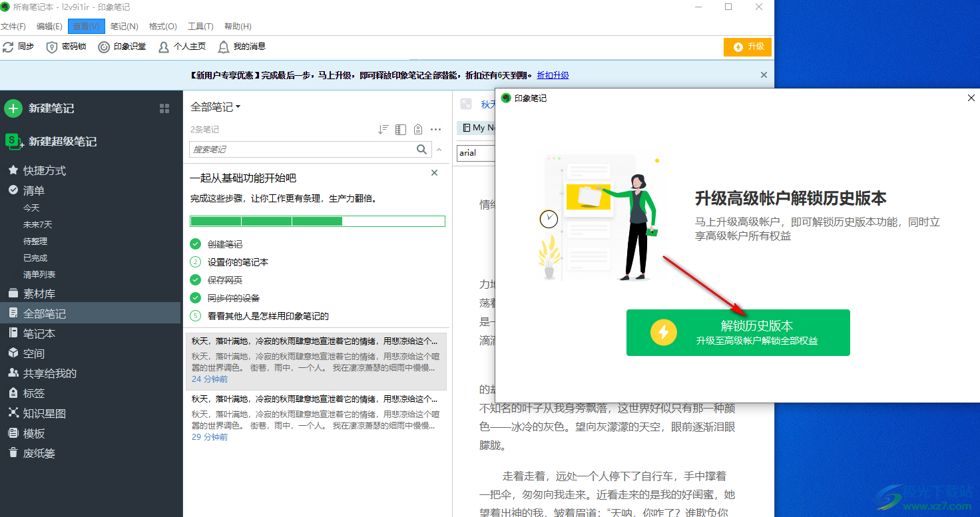Image resolution: width=980 pixels, height=517 pixels.
Task: Click step 2 设置你的笔记本
Action: point(238,262)
